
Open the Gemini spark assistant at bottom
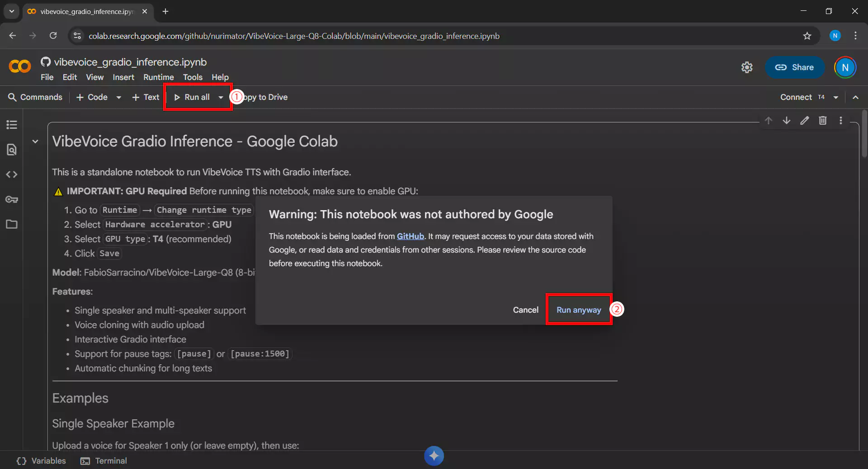434,456
